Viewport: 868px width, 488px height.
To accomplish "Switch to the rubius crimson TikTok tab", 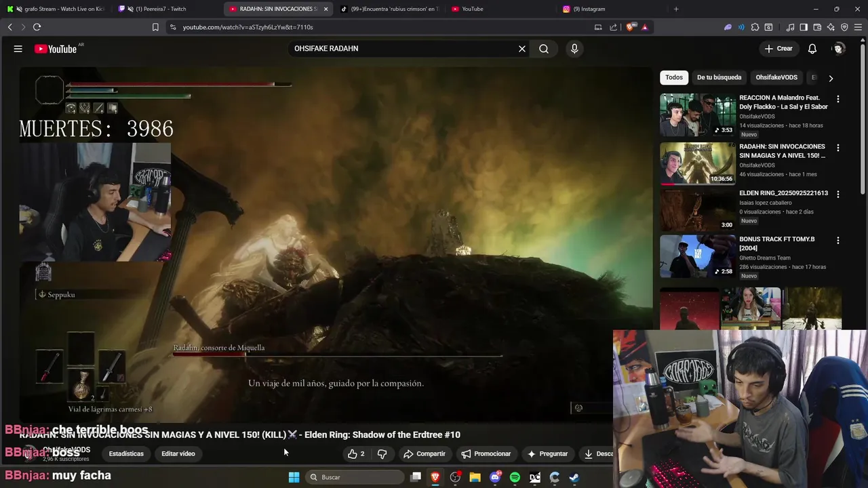I will (x=389, y=9).
